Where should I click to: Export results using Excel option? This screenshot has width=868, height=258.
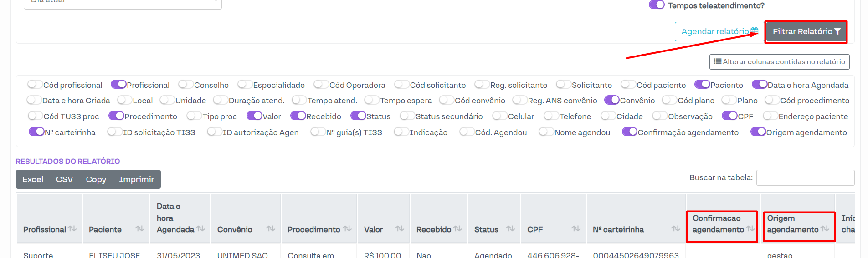[x=33, y=179]
